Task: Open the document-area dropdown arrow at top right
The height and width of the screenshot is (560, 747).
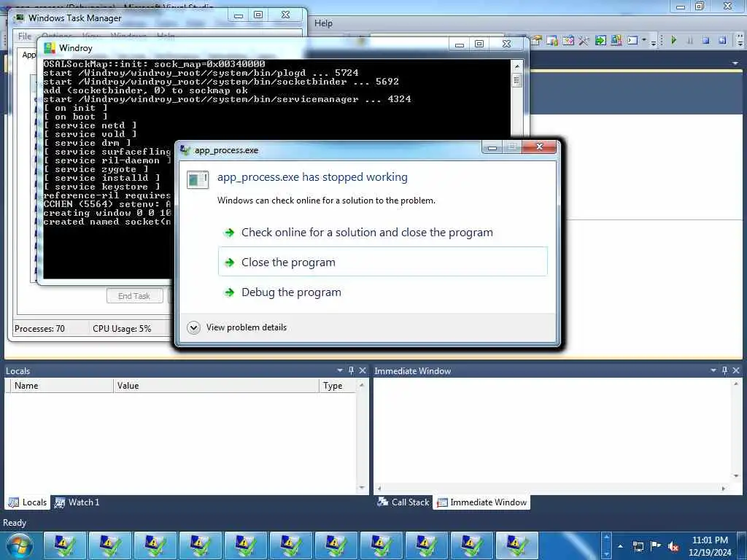Action: pyautogui.click(x=735, y=63)
